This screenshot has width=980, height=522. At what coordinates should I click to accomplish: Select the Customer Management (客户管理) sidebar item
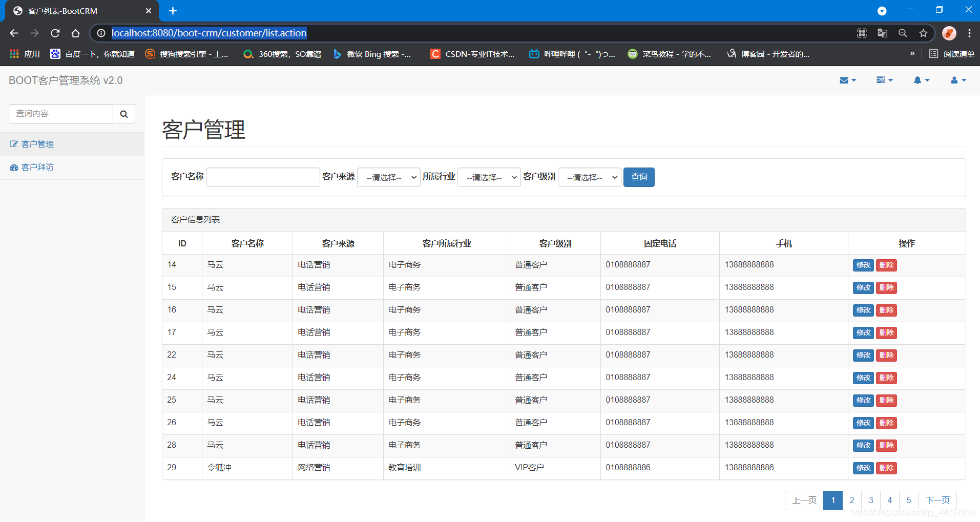72,144
